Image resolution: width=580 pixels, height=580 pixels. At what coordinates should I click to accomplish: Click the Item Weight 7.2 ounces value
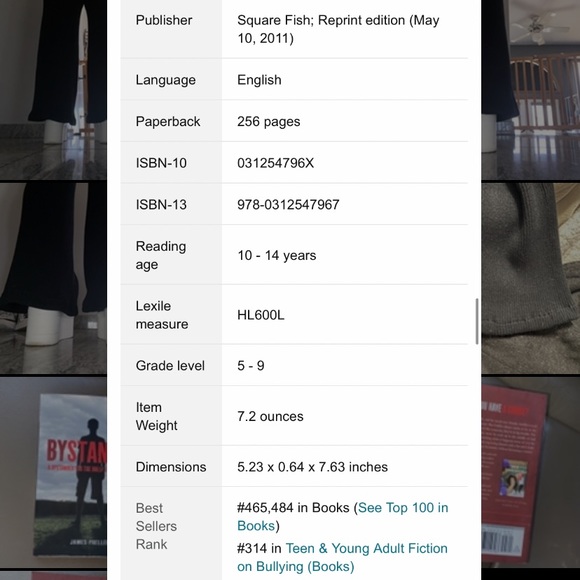270,417
